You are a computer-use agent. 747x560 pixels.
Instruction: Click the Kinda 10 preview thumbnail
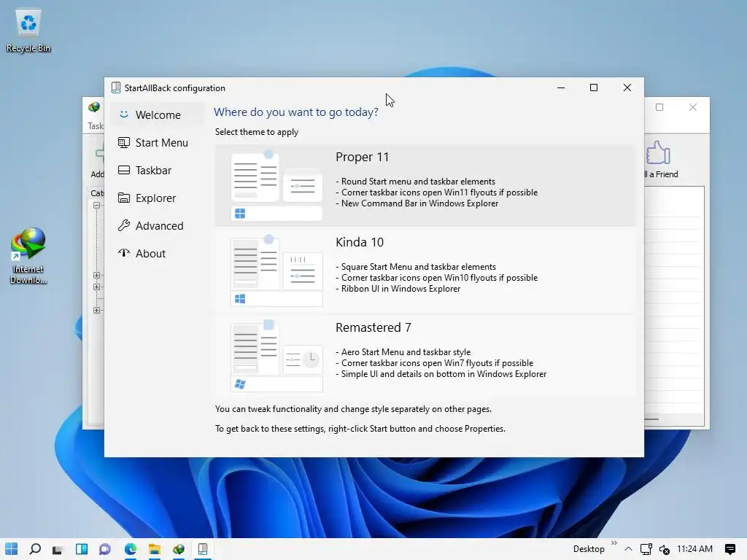[276, 270]
